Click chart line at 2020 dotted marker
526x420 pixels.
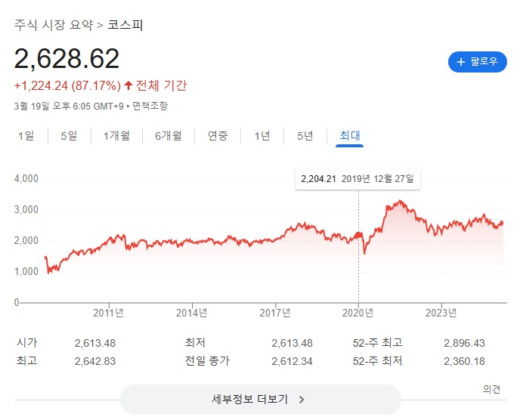click(358, 234)
